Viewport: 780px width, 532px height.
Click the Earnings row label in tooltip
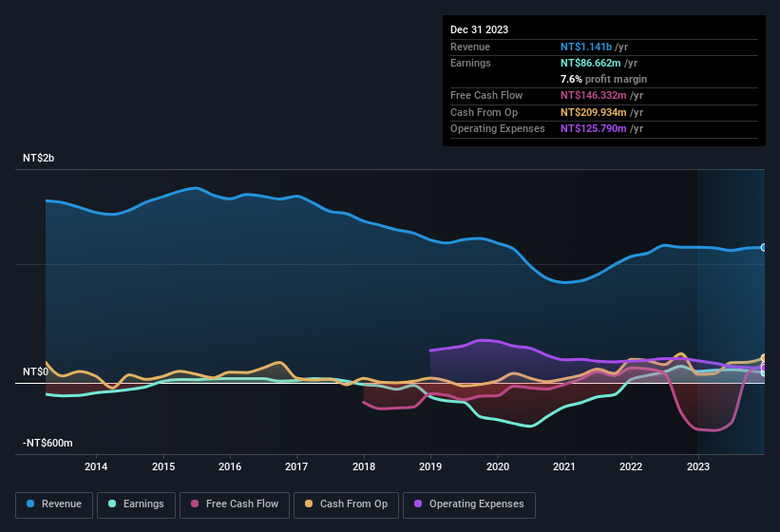click(470, 63)
